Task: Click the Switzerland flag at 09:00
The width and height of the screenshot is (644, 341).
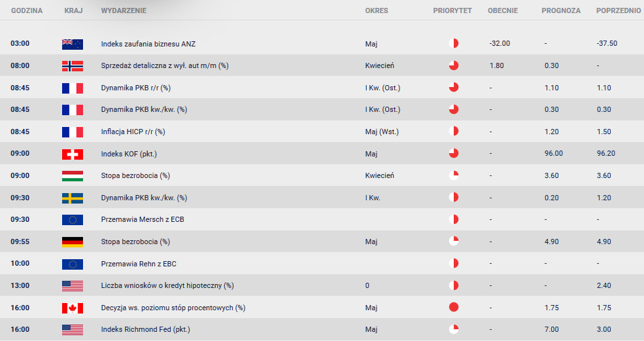Action: pos(73,154)
